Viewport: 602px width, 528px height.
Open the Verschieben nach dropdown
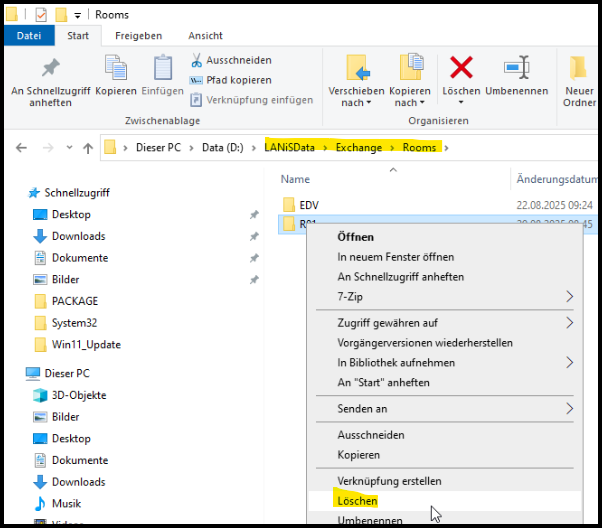pos(356,96)
